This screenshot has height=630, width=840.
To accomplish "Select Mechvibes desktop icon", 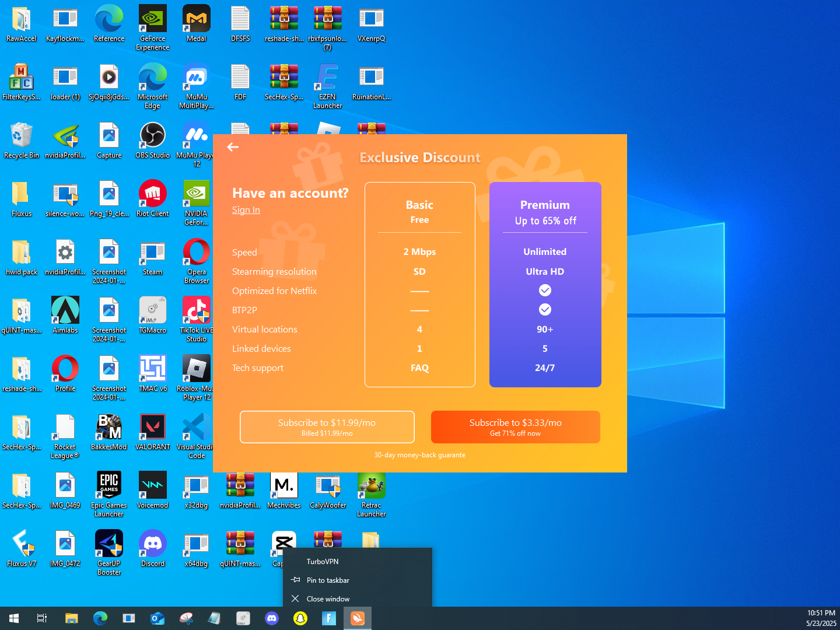I will click(x=284, y=491).
